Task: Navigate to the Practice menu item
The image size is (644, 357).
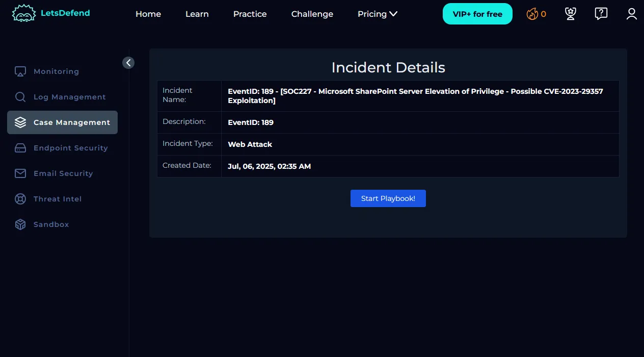Action: coord(250,14)
